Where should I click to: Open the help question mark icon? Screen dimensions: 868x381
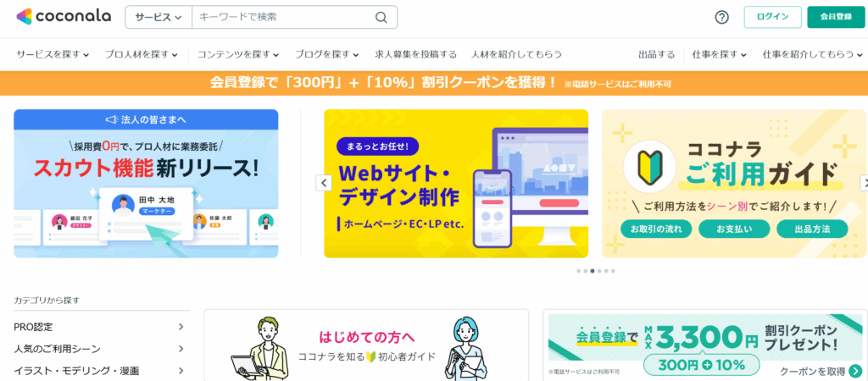point(722,17)
